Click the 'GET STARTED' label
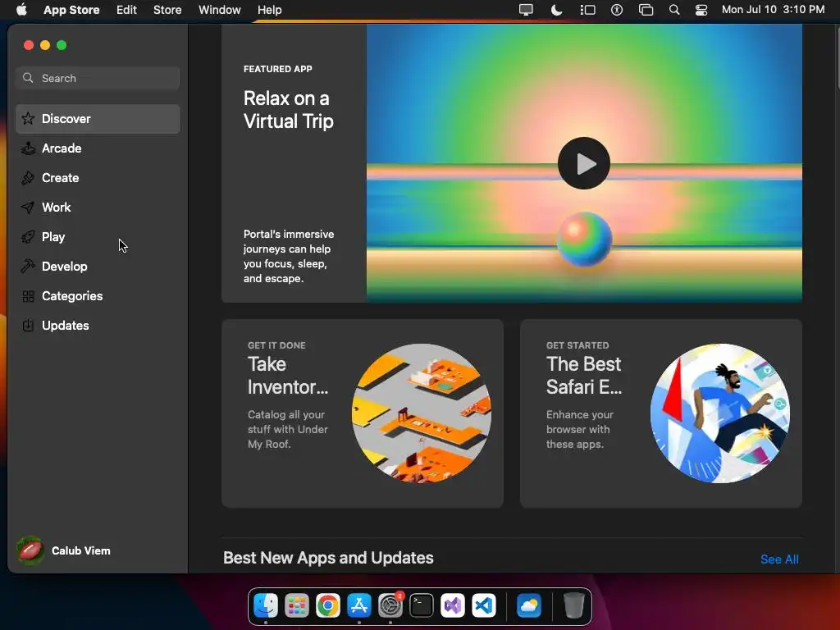This screenshot has width=840, height=630. 577,345
